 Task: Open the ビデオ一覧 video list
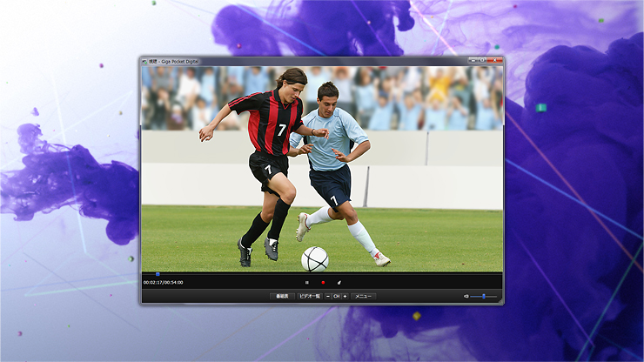pos(309,297)
